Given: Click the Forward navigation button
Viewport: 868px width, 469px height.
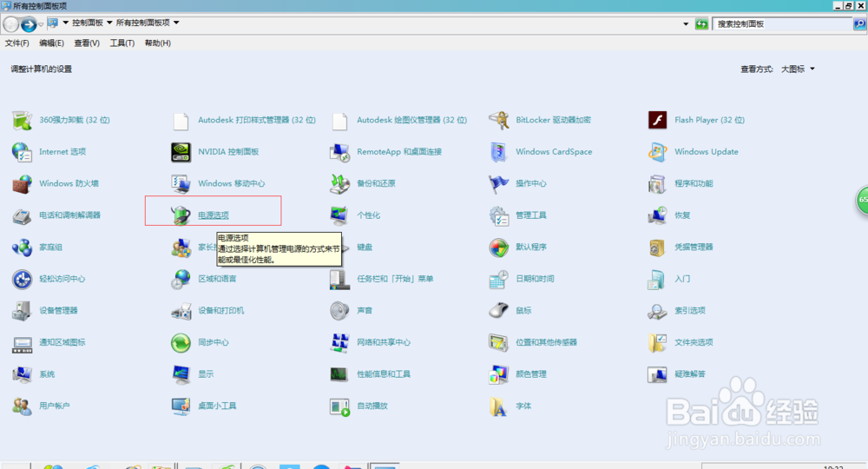Looking at the screenshot, I should [29, 24].
